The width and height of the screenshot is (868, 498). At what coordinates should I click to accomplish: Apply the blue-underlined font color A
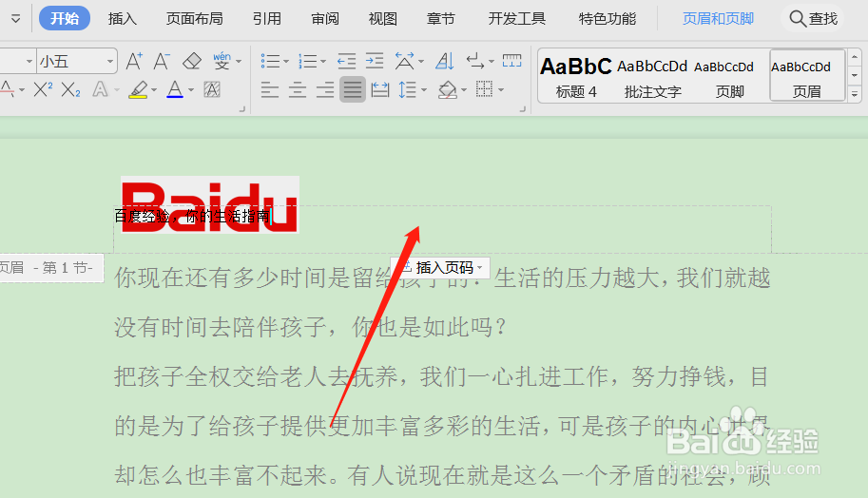(175, 89)
